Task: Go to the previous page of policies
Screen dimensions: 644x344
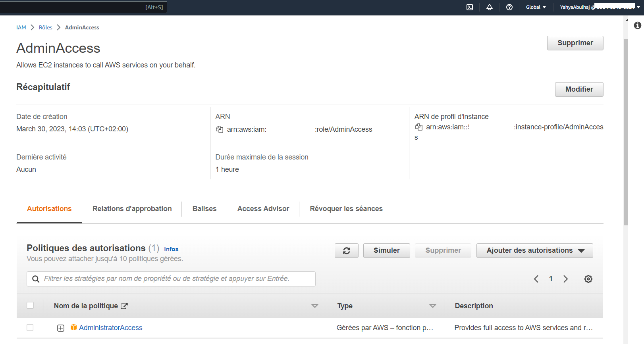Action: pos(536,279)
